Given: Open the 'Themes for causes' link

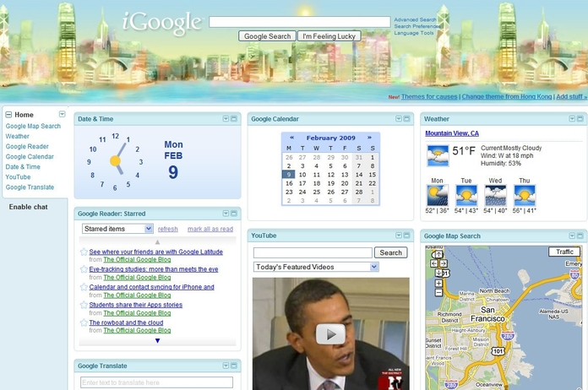Looking at the screenshot, I should coord(429,97).
